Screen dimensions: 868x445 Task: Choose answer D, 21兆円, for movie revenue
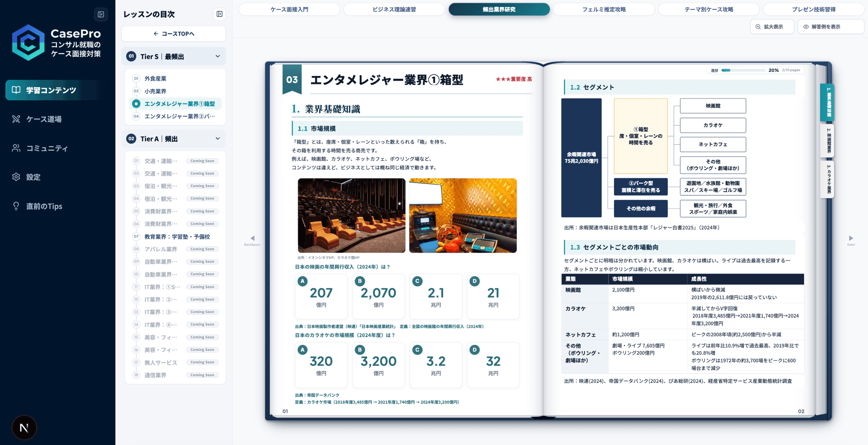pos(493,296)
